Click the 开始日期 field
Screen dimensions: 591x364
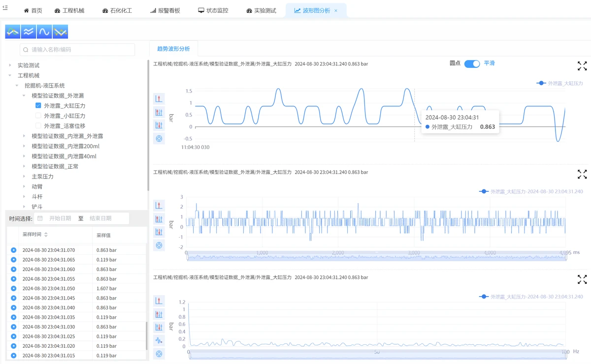pos(60,218)
